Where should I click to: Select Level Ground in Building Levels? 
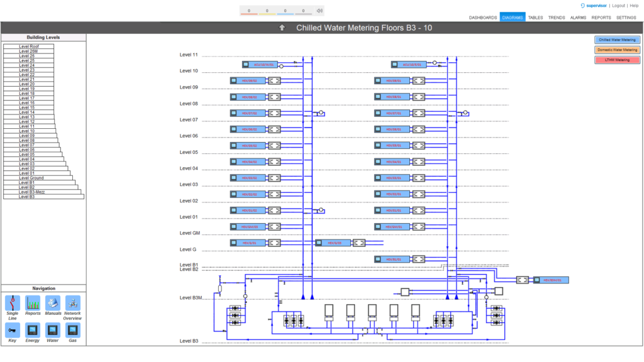click(31, 178)
